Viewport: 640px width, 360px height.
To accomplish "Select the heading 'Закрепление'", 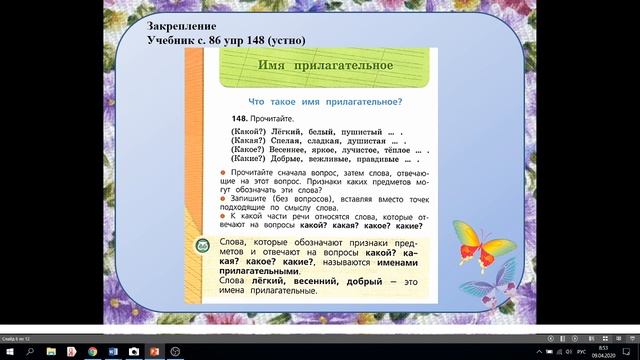I will tap(181, 26).
